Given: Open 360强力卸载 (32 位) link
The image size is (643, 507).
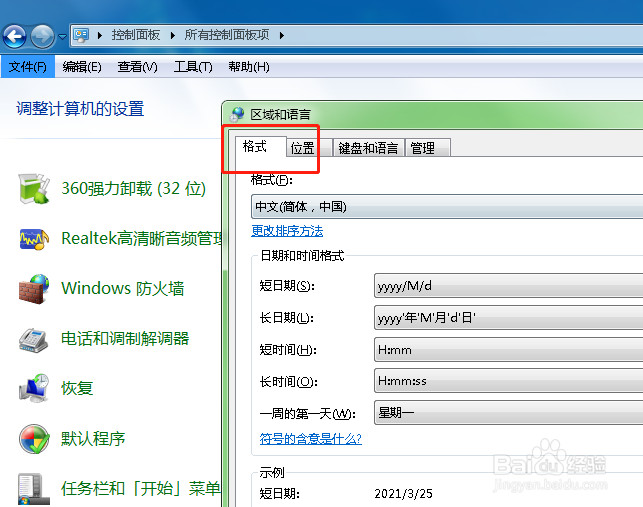Looking at the screenshot, I should point(133,189).
